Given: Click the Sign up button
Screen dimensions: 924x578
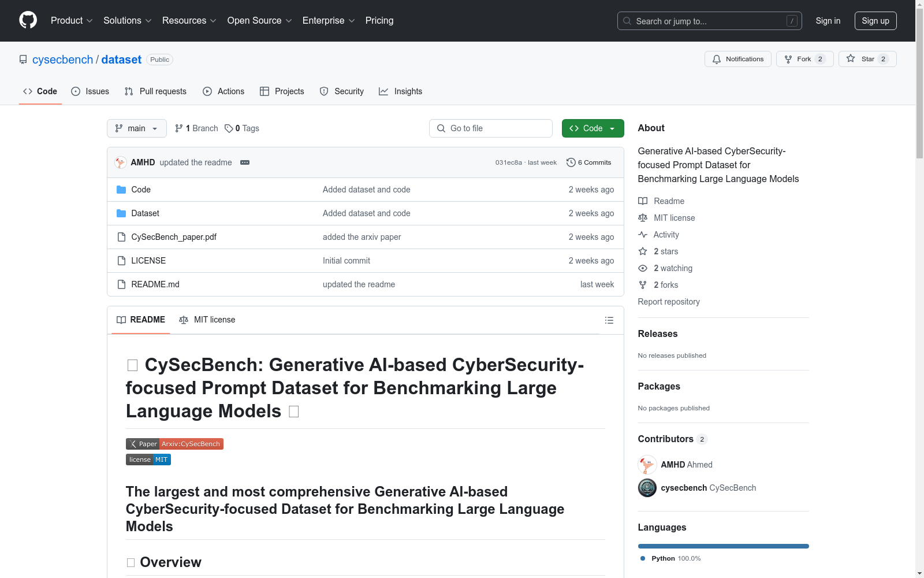Looking at the screenshot, I should pyautogui.click(x=875, y=21).
